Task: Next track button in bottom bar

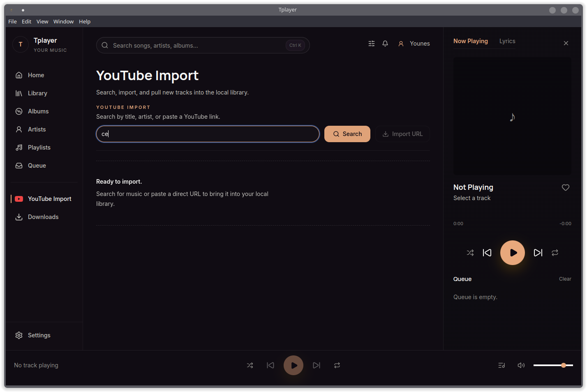Action: coord(317,365)
